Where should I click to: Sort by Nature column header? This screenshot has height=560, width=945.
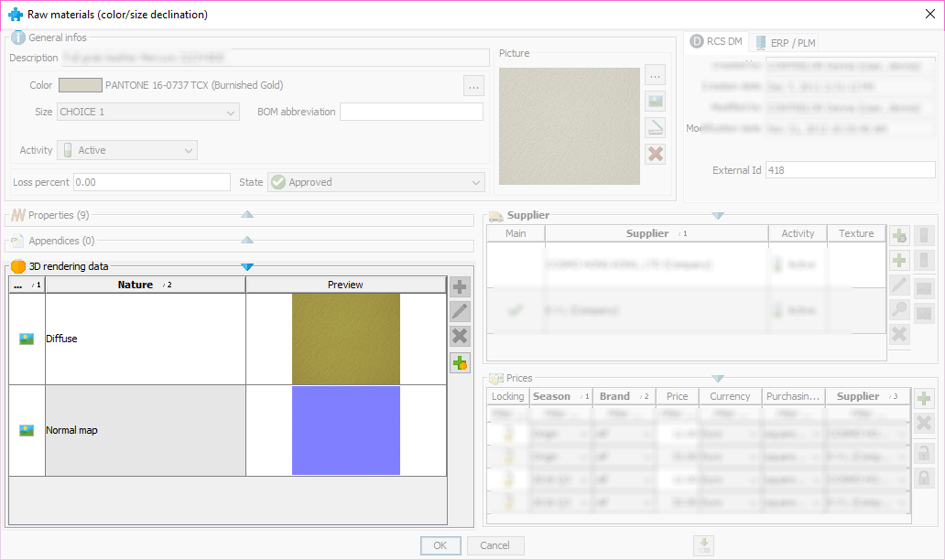pyautogui.click(x=146, y=285)
